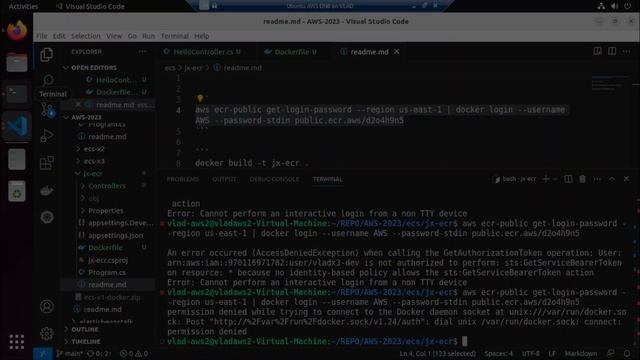Viewport: 640px width, 360px height.
Task: Open Trash from the Ubuntu dock
Action: coord(17,191)
